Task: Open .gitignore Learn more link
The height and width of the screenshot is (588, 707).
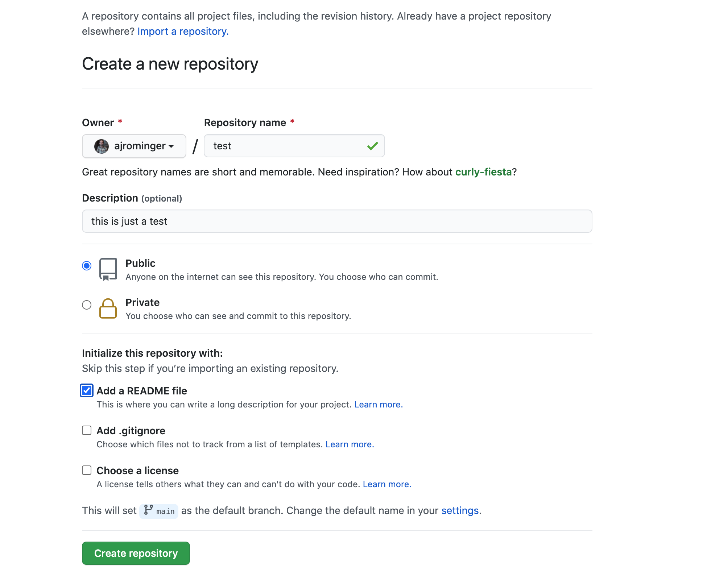Action: click(x=350, y=444)
